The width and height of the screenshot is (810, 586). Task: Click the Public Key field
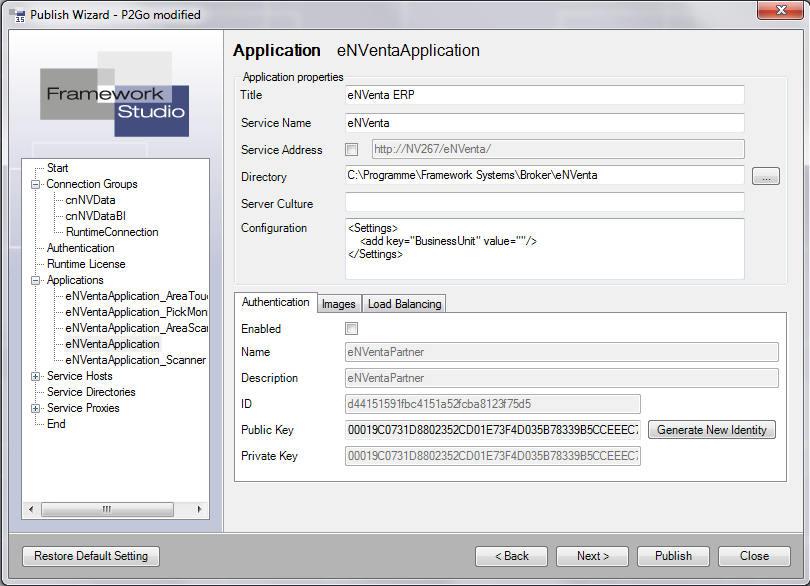(x=493, y=430)
